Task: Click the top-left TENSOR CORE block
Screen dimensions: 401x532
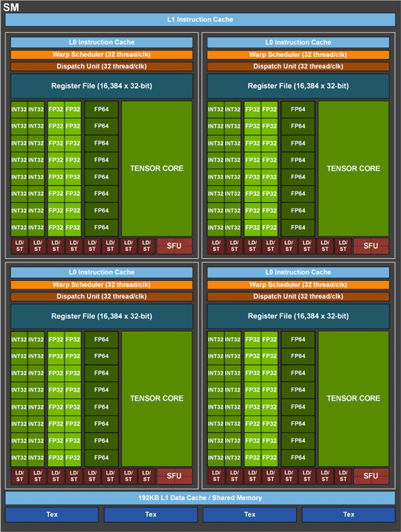Action: 157,168
